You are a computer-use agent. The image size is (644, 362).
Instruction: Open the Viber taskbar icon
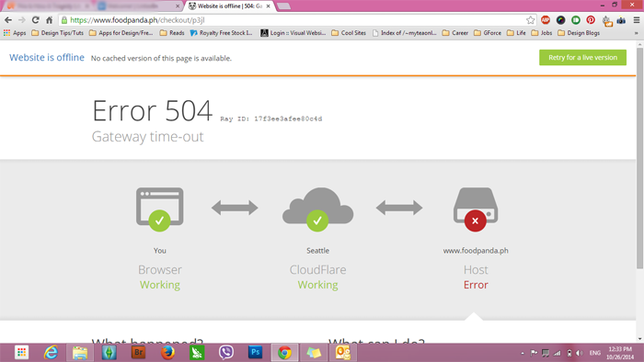click(226, 352)
